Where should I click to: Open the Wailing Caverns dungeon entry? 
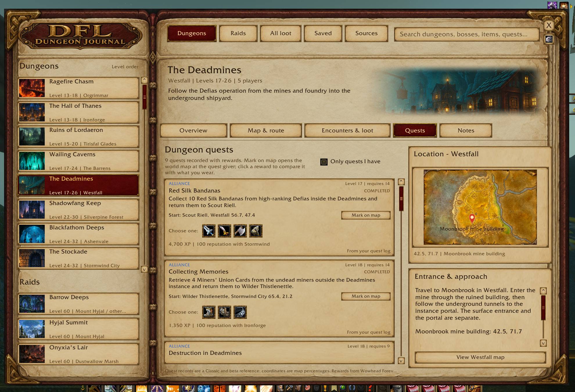[x=78, y=161]
